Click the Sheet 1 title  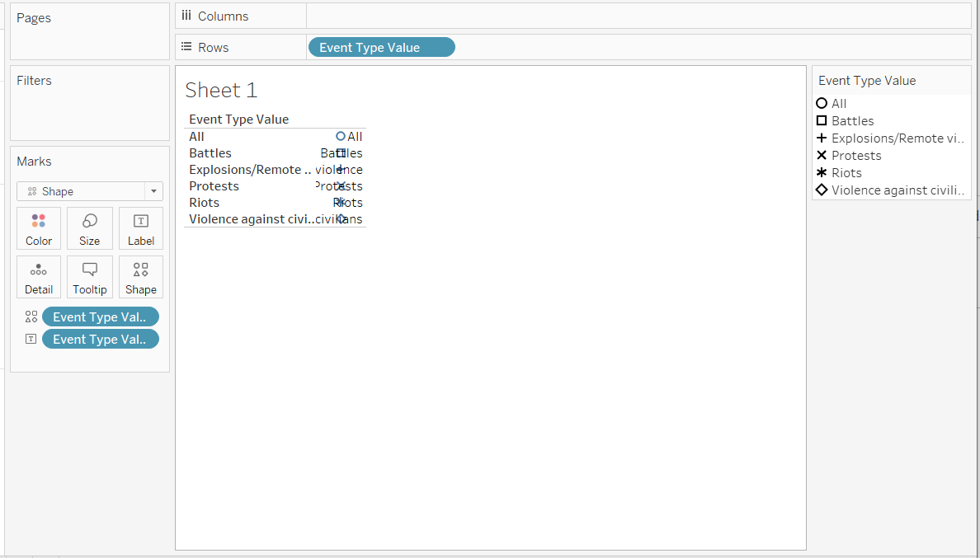[x=221, y=90]
